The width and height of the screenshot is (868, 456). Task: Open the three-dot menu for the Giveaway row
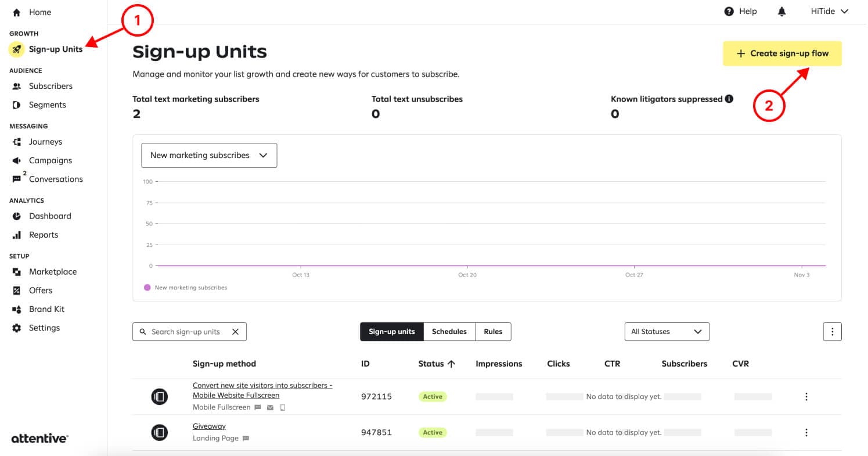coord(806,433)
